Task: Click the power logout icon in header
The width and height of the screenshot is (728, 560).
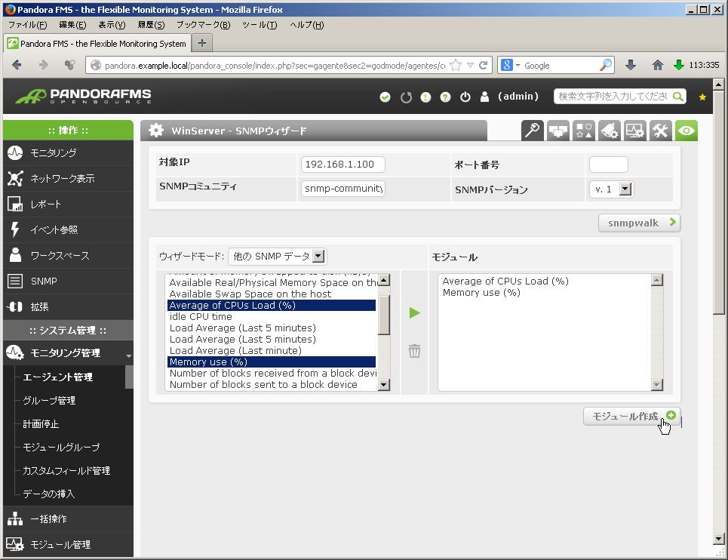Action: click(x=465, y=97)
